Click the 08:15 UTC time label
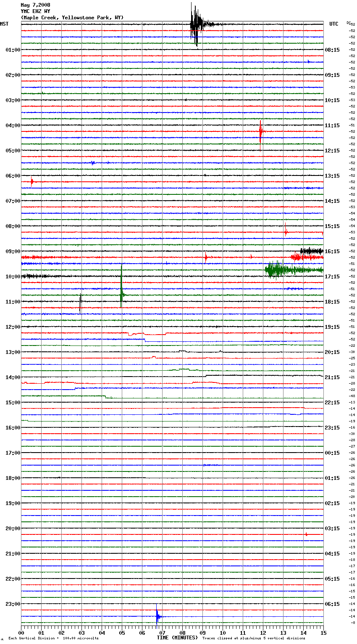 tap(332, 50)
